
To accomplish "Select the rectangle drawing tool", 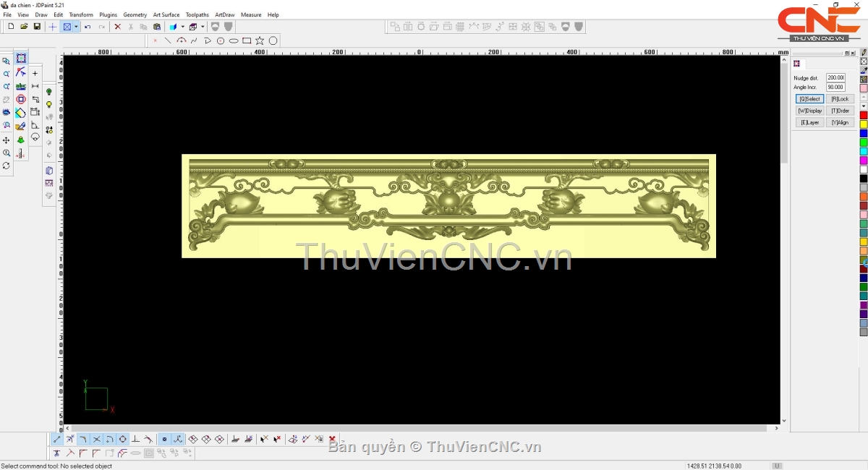I will pos(247,40).
